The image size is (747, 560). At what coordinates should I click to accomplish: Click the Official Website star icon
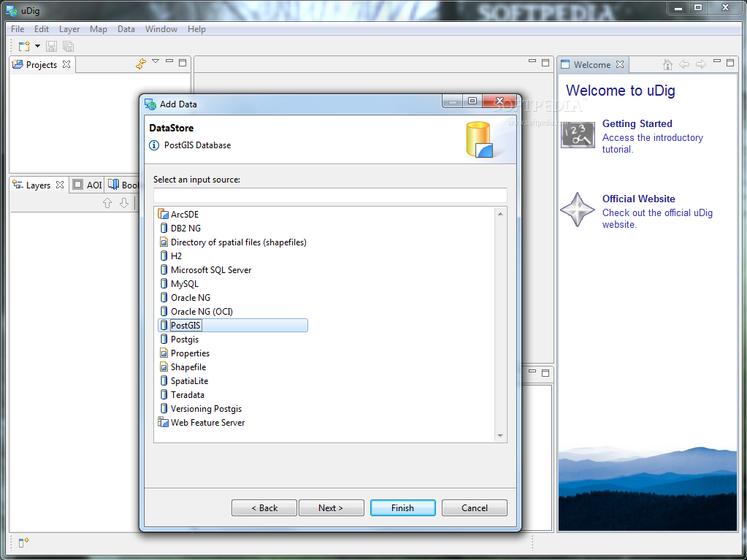pyautogui.click(x=578, y=210)
